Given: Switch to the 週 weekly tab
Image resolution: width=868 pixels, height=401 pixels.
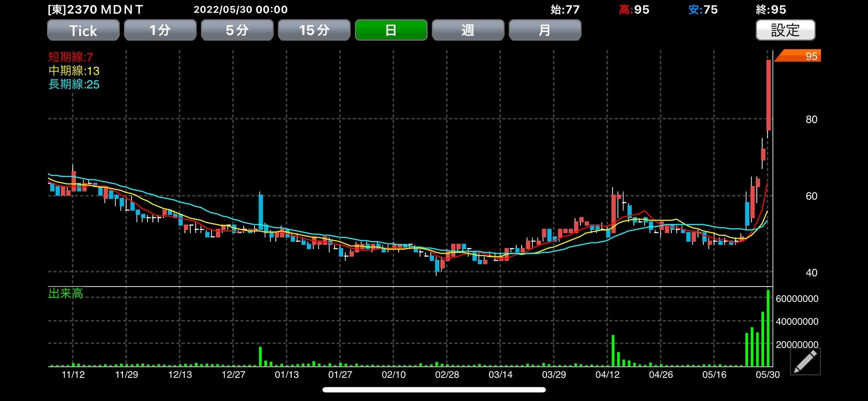Looking at the screenshot, I should (468, 30).
